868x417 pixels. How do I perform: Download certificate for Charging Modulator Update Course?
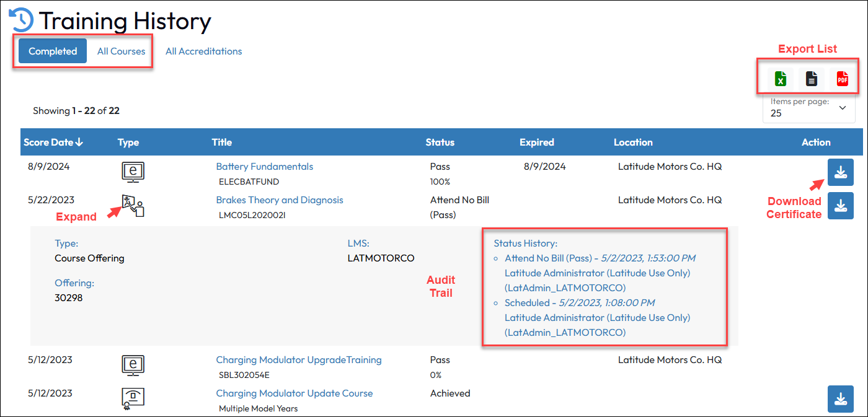[x=840, y=398]
